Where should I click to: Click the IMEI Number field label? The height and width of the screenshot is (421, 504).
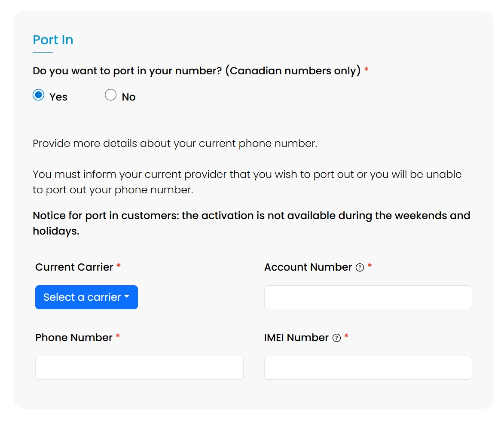tap(296, 338)
